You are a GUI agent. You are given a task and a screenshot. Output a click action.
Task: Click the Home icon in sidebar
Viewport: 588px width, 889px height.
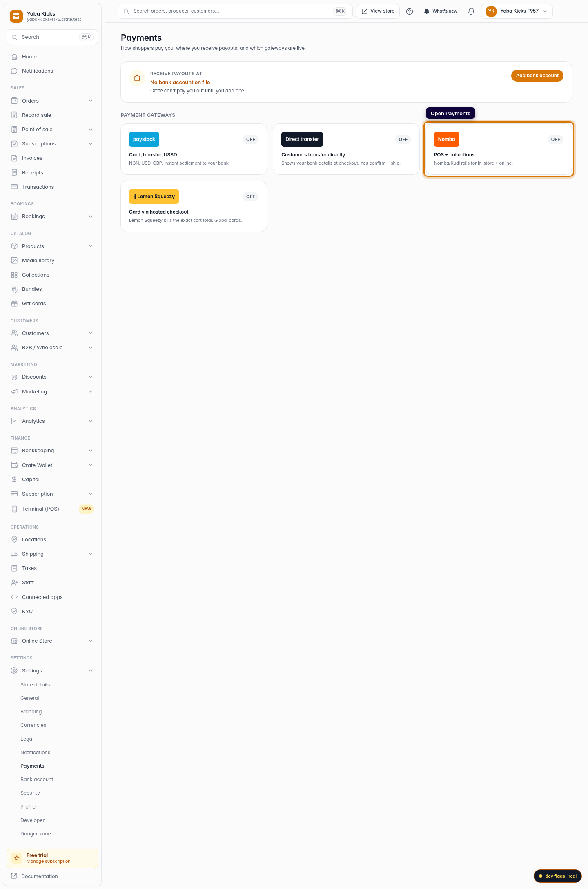click(14, 57)
